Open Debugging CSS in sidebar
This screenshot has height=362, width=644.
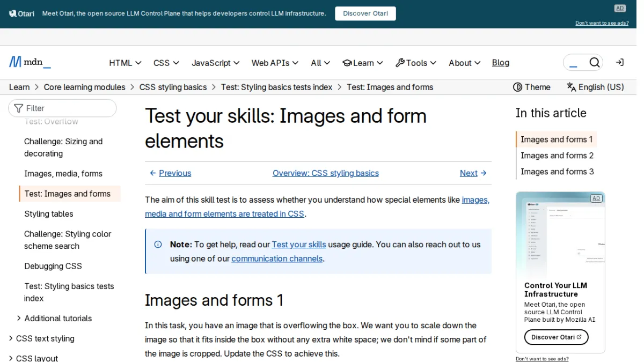click(x=53, y=266)
